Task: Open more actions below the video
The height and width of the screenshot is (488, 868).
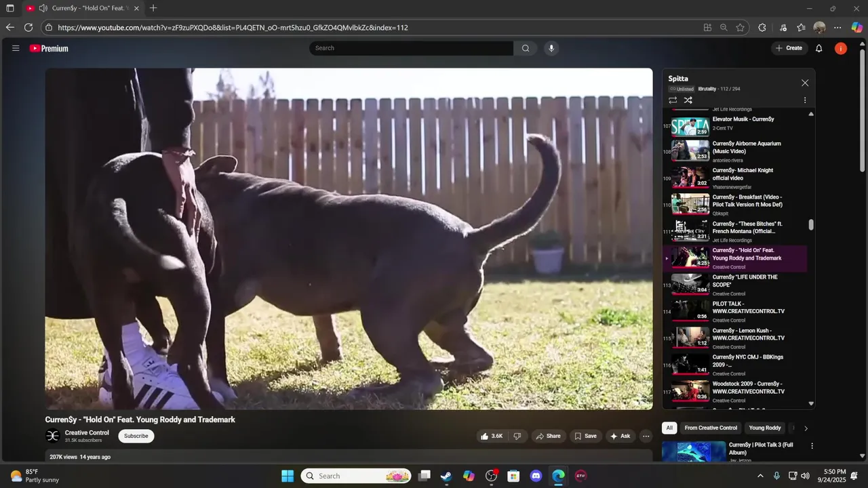Action: point(646,436)
